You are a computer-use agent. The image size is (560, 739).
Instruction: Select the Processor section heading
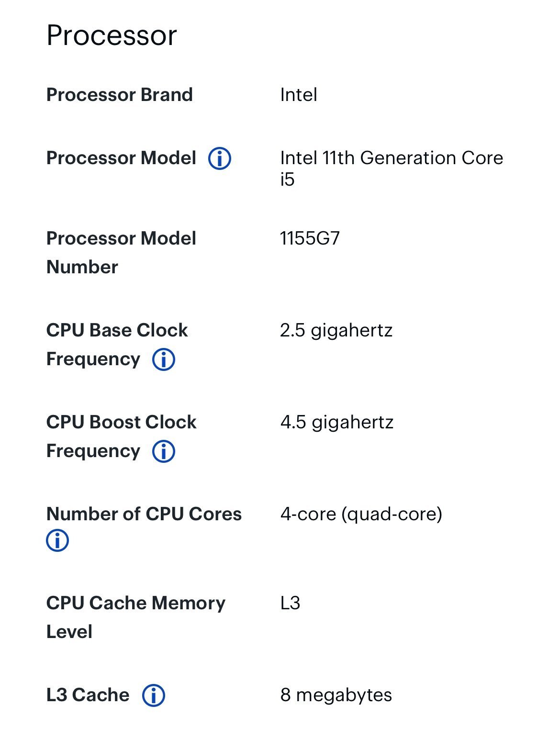click(x=112, y=36)
